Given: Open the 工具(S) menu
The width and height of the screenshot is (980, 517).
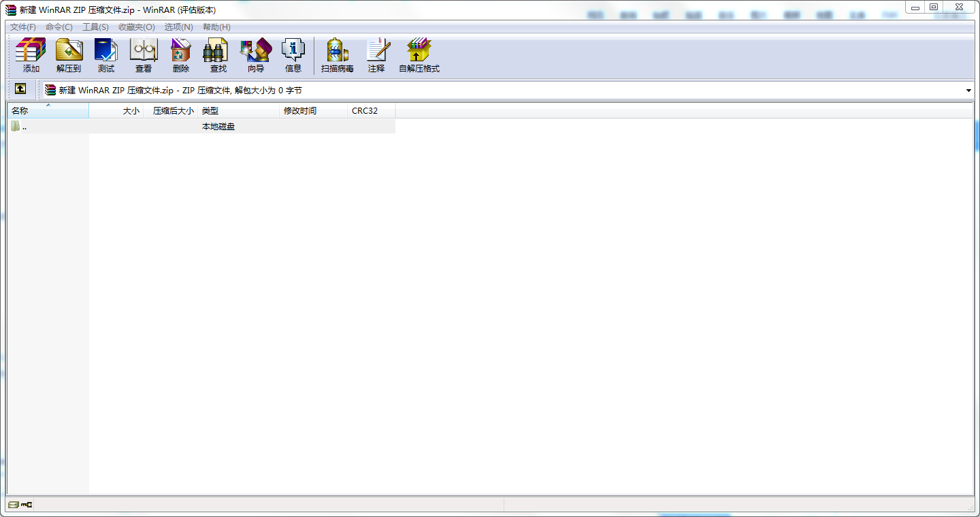Looking at the screenshot, I should pos(95,27).
